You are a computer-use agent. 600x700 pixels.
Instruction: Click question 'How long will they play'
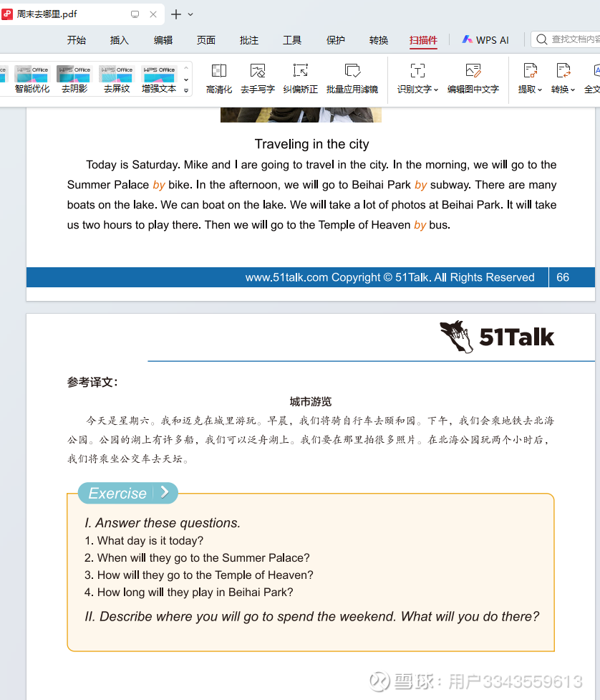tap(189, 592)
